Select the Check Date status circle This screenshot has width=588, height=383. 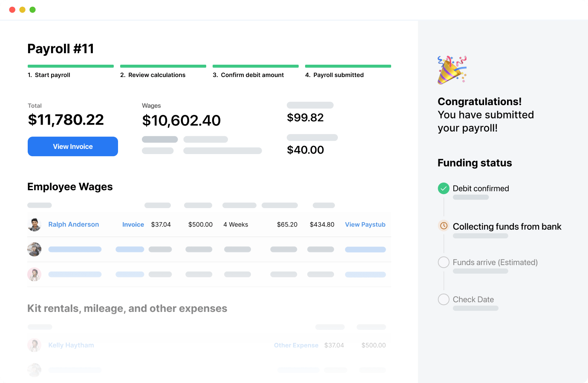pyautogui.click(x=444, y=299)
